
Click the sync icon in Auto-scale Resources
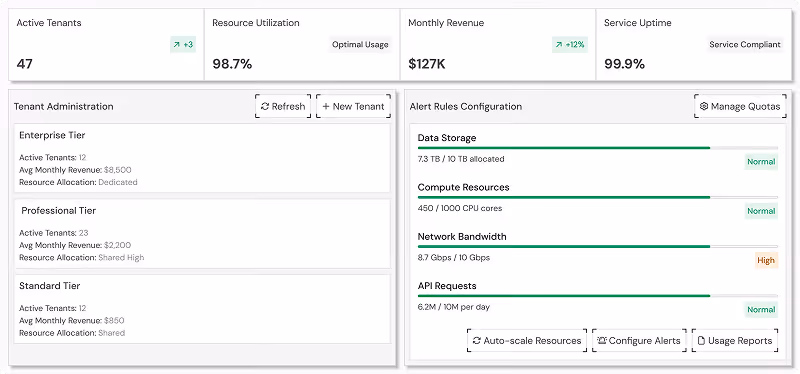[477, 340]
